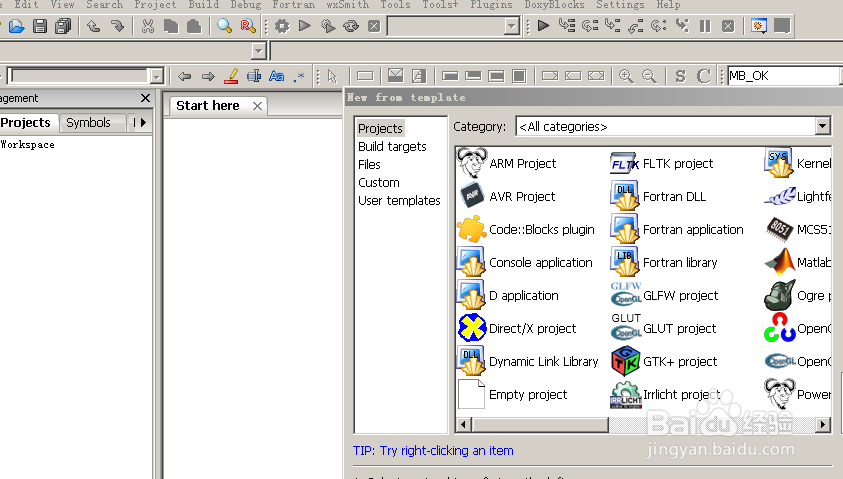Open the Category All categories dropdown
Viewport: 843px width, 479px height.
(x=822, y=126)
